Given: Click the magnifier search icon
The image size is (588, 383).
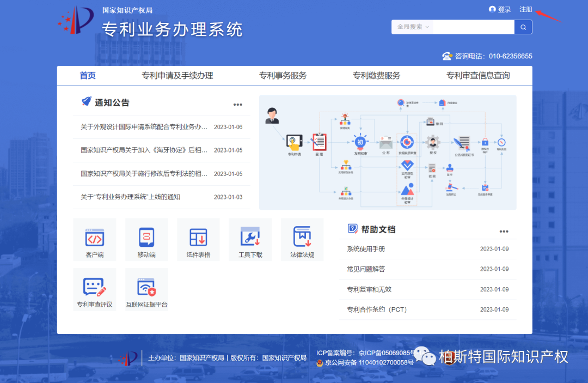Looking at the screenshot, I should pos(523,27).
